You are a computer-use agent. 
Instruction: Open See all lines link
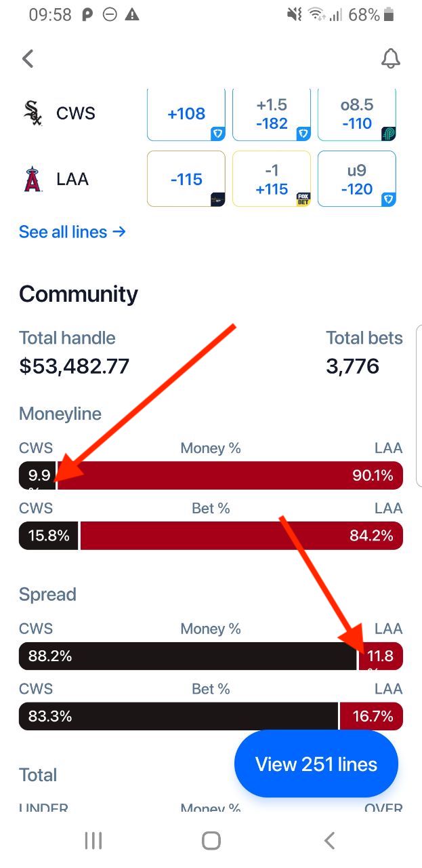point(72,232)
